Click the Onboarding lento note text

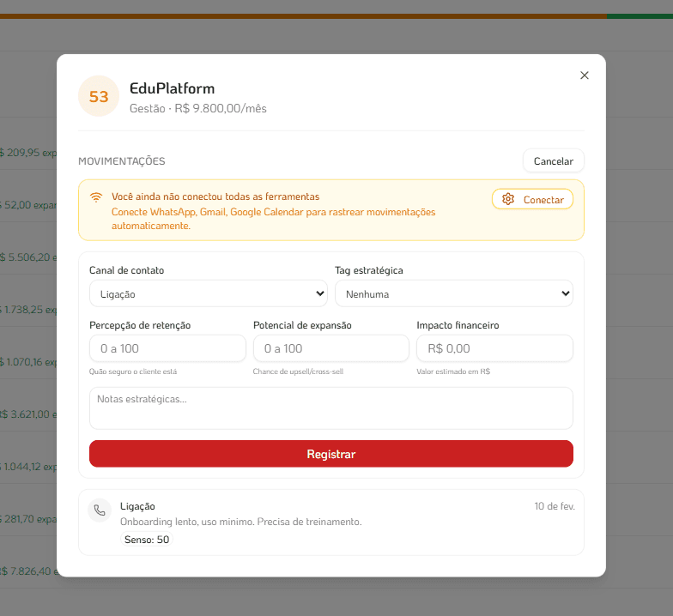point(240,522)
